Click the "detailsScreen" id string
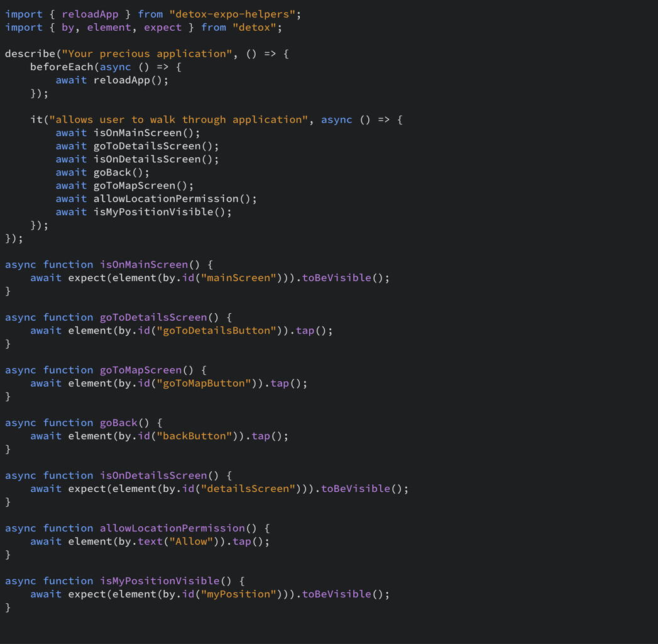This screenshot has width=658, height=644. click(248, 489)
